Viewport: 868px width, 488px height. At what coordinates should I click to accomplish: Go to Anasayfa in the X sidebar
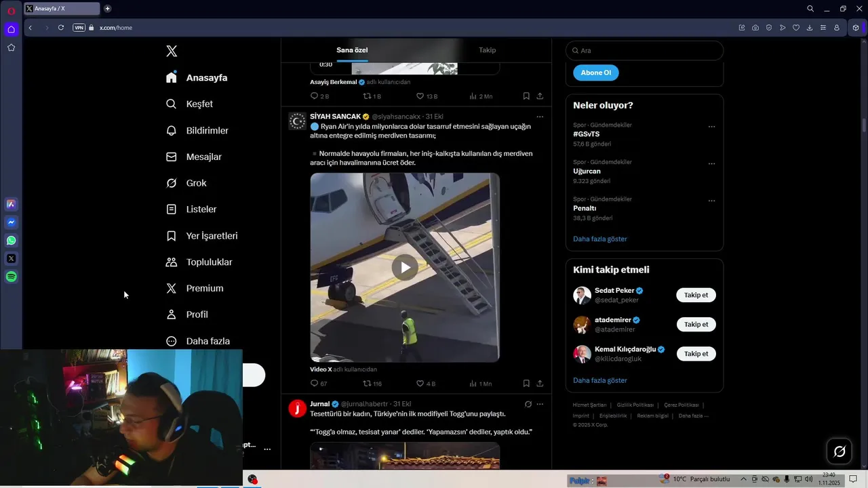tap(197, 78)
